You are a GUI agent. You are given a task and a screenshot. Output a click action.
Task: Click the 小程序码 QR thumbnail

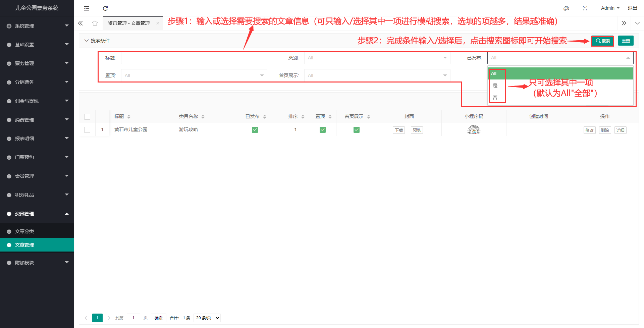pos(474,129)
